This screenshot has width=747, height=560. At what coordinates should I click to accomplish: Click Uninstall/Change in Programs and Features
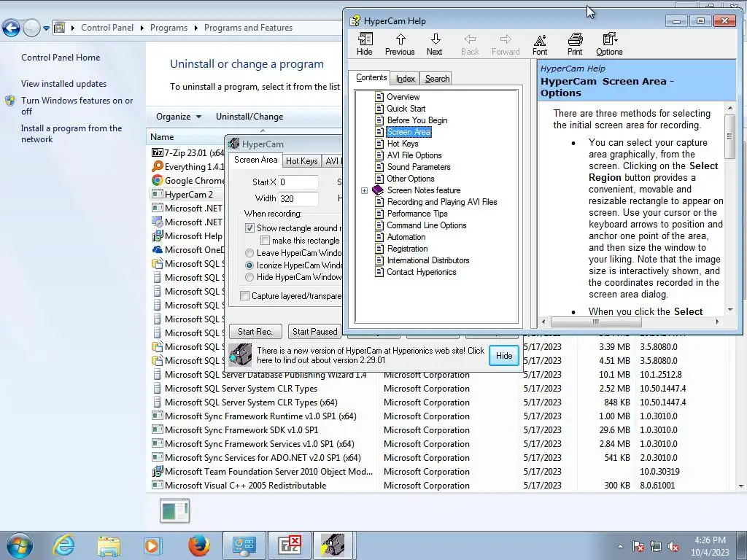(x=249, y=117)
